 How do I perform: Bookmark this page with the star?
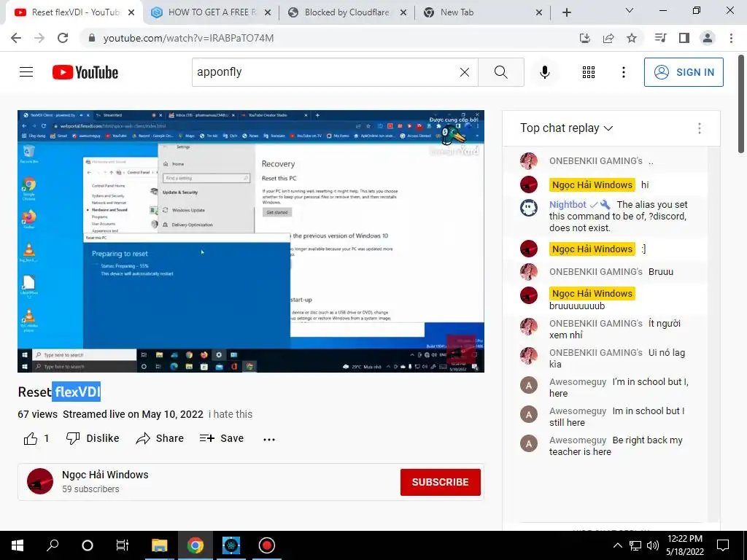click(x=632, y=38)
